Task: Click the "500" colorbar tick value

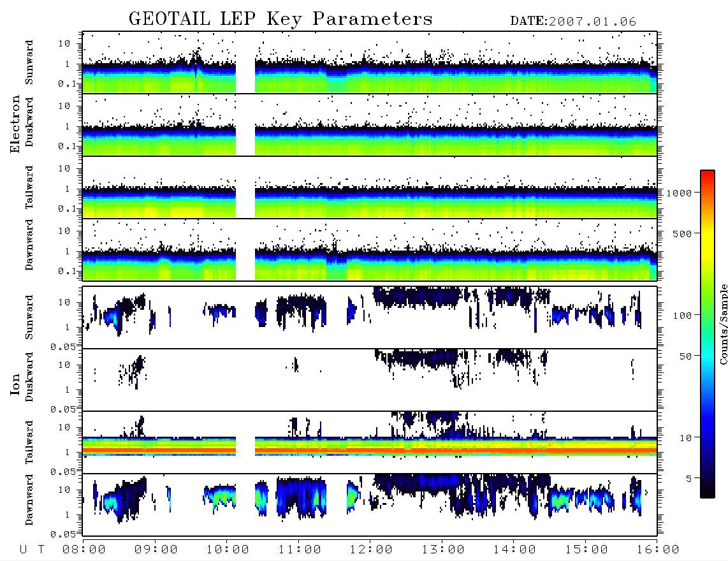Action: tap(682, 233)
